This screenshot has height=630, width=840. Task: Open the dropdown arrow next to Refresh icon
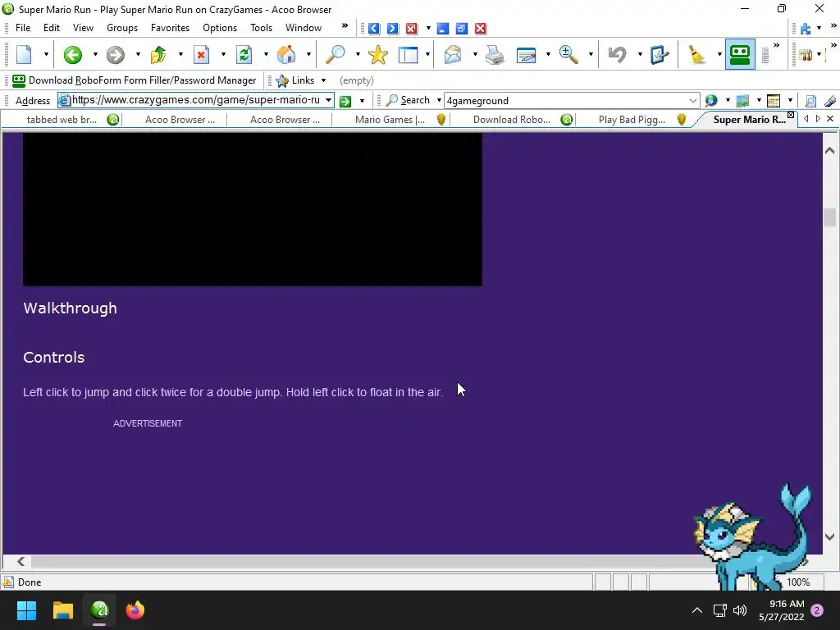[x=266, y=55]
